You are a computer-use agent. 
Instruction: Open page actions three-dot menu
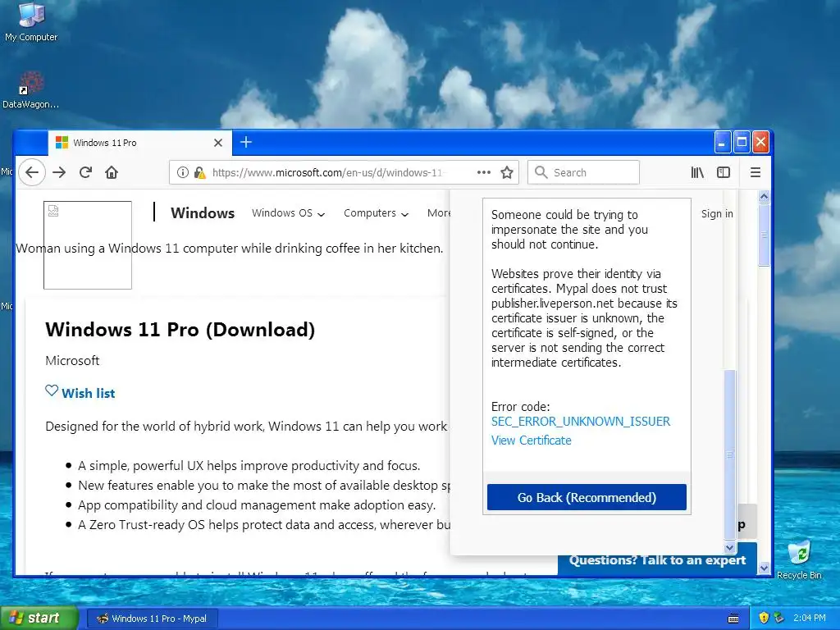click(x=484, y=172)
